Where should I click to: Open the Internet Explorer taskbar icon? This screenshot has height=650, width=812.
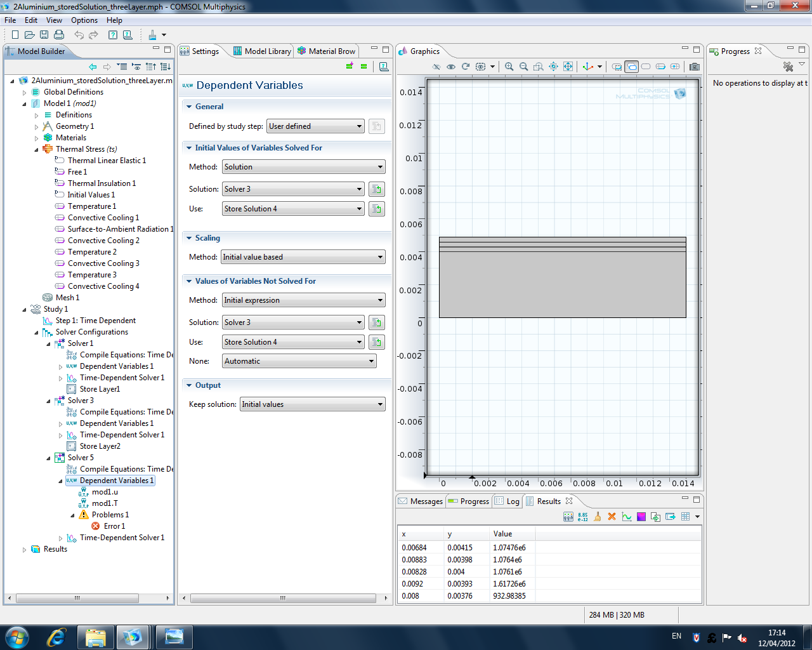click(56, 637)
